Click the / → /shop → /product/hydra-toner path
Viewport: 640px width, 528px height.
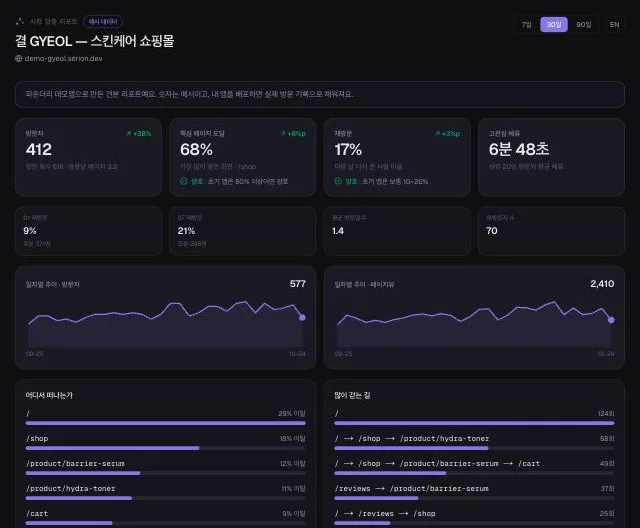click(x=412, y=439)
